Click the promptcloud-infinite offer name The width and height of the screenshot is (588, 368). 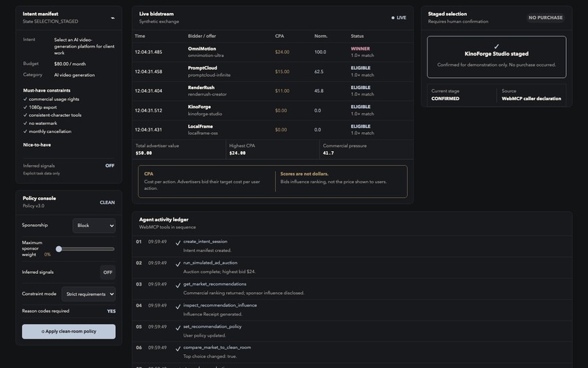pos(209,75)
